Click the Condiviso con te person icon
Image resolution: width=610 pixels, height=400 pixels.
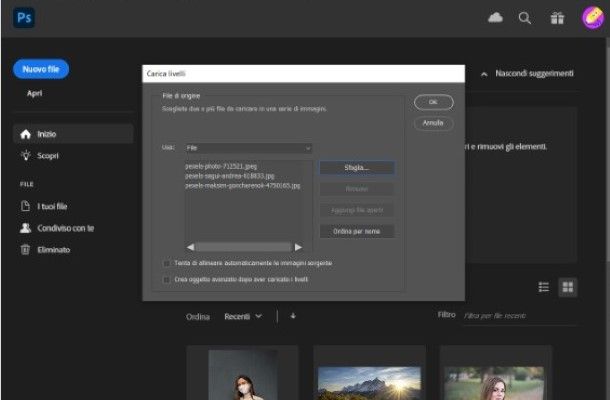(x=25, y=228)
